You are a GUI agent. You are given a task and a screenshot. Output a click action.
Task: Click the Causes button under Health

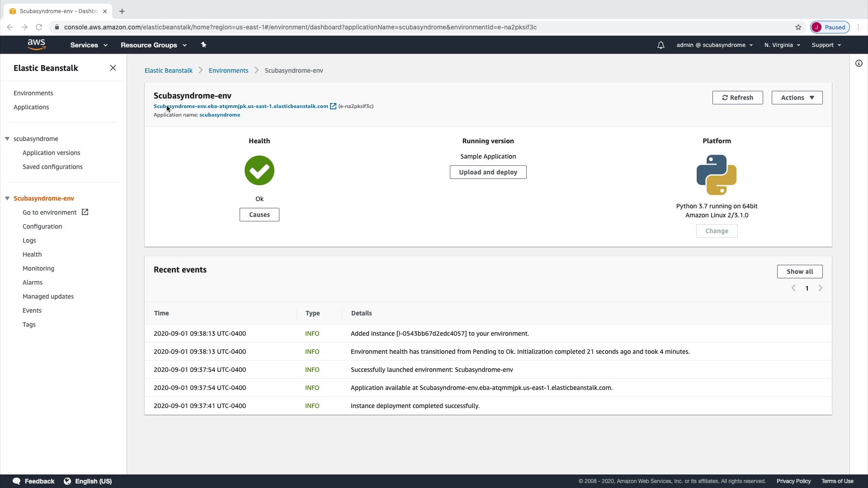point(259,215)
